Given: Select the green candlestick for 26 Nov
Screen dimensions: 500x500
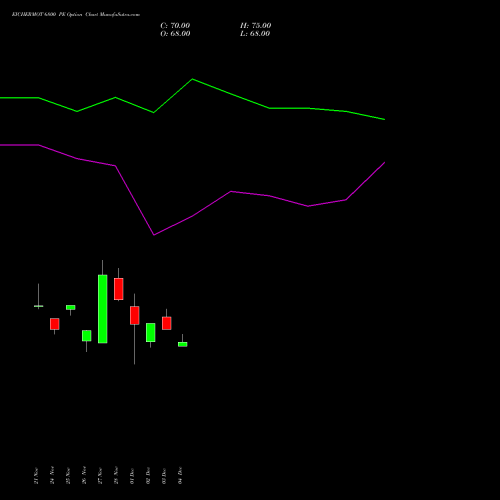Looking at the screenshot, I should (x=87, y=336).
